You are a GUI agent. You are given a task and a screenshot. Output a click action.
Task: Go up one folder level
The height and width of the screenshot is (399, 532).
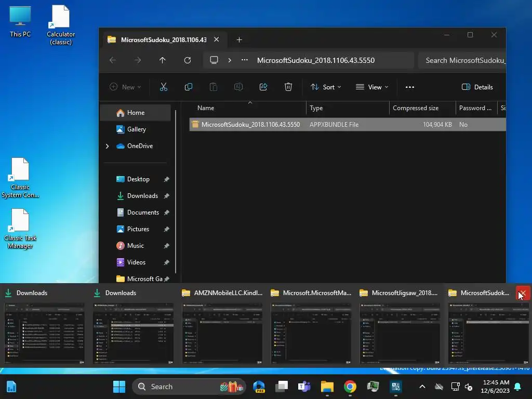click(163, 60)
